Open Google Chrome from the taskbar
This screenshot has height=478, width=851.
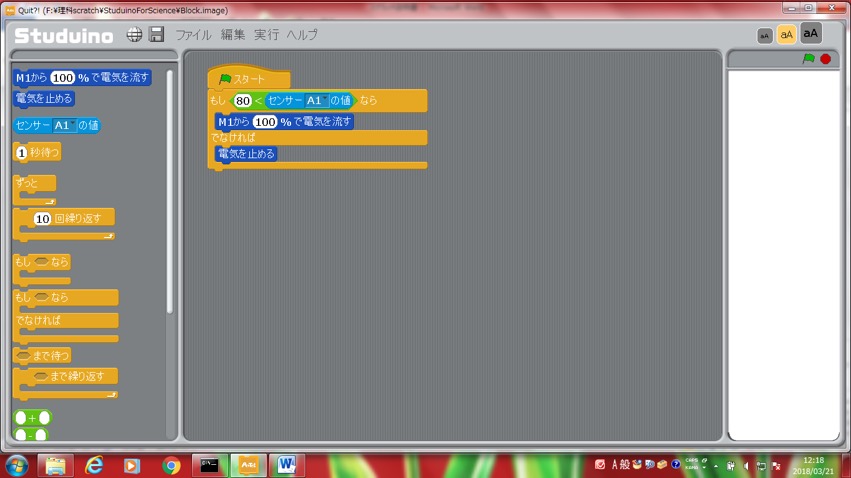coord(171,465)
